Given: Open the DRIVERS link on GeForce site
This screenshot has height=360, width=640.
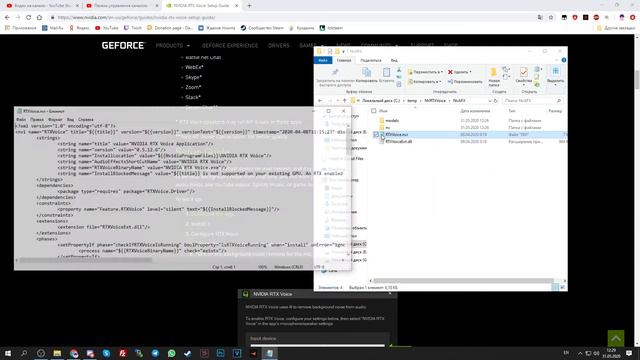Looking at the screenshot, I should [x=279, y=45].
